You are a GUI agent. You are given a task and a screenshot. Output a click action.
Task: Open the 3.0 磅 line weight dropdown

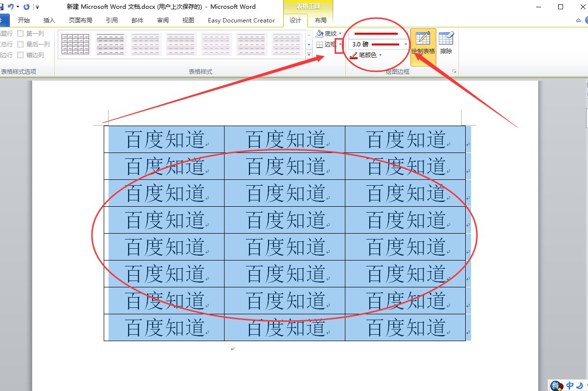(405, 44)
